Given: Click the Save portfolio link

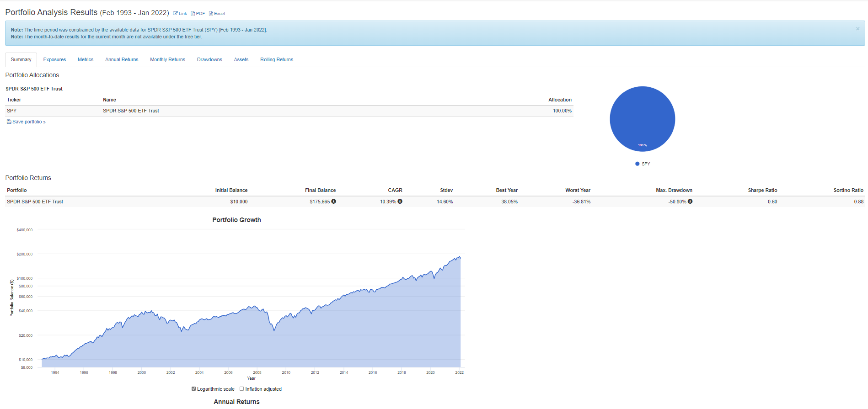Looking at the screenshot, I should 27,122.
